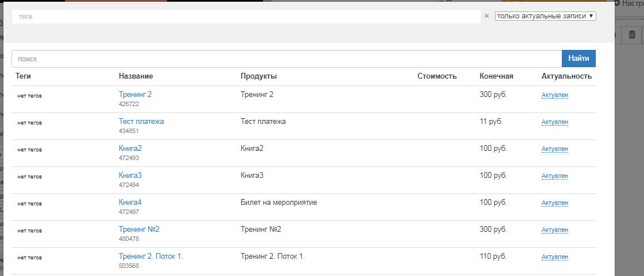Open the 'Тренинг 2. Поток 1.' link

pyautogui.click(x=151, y=256)
